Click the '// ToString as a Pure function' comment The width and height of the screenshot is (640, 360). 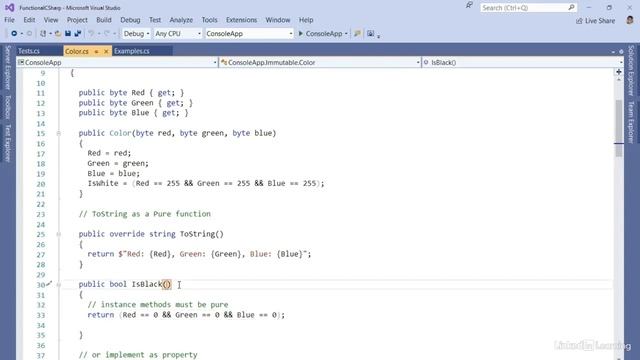pyautogui.click(x=144, y=214)
